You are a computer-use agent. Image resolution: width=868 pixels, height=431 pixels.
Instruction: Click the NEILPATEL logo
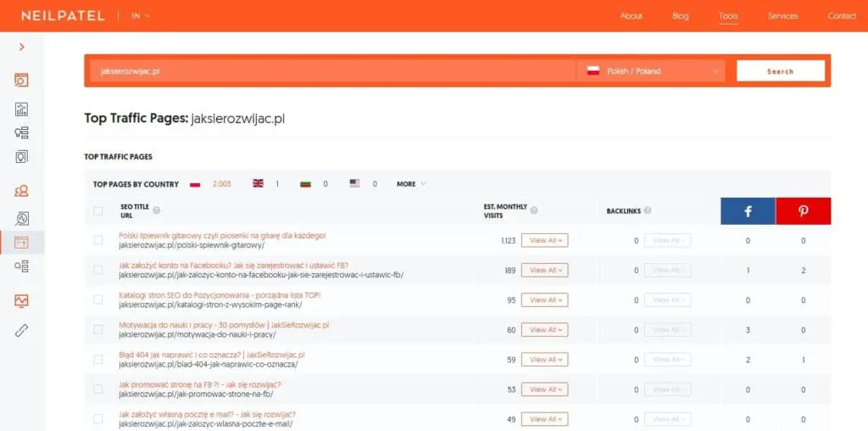(63, 15)
